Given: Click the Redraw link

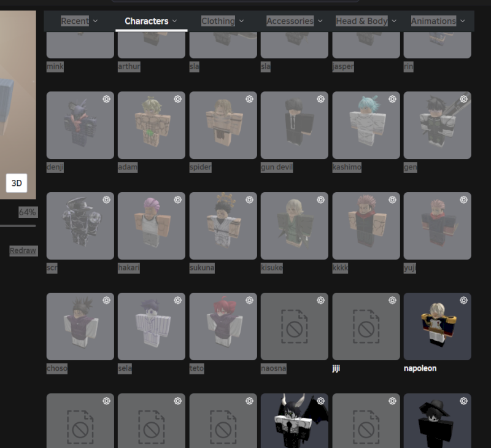Looking at the screenshot, I should coord(23,250).
